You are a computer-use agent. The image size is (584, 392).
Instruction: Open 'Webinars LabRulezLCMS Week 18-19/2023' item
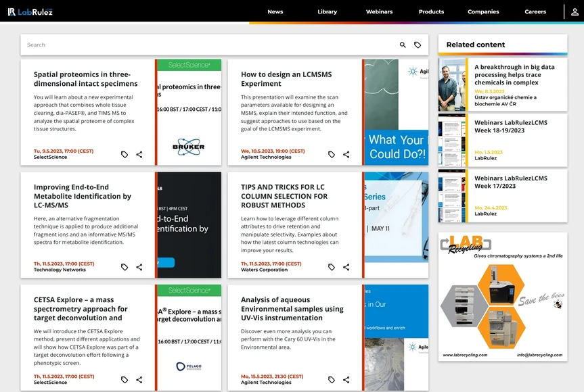click(511, 126)
